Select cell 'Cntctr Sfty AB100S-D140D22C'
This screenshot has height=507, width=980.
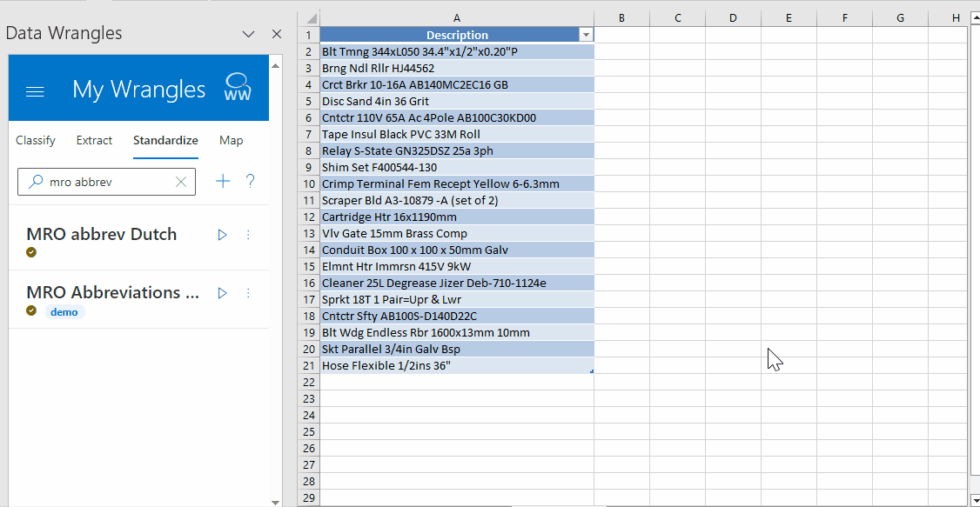point(457,316)
